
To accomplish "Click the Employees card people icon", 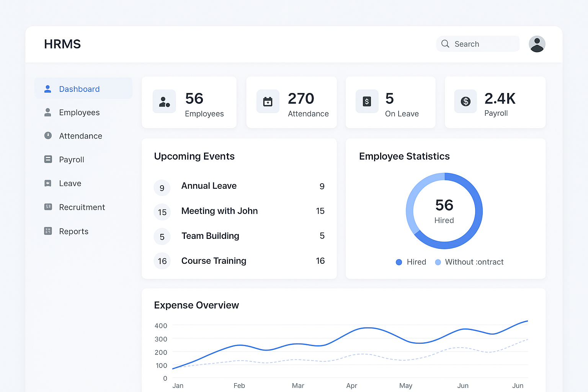I will [x=164, y=101].
